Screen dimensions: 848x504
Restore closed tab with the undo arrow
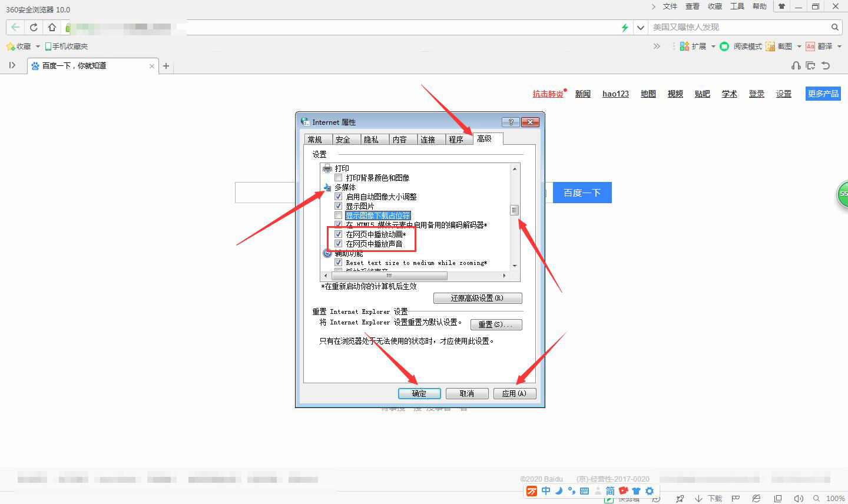pyautogui.click(x=826, y=65)
